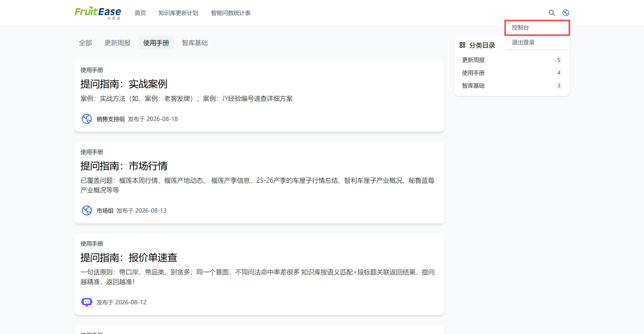Click the user globe avatar in header
This screenshot has width=644, height=334.
tap(566, 13)
